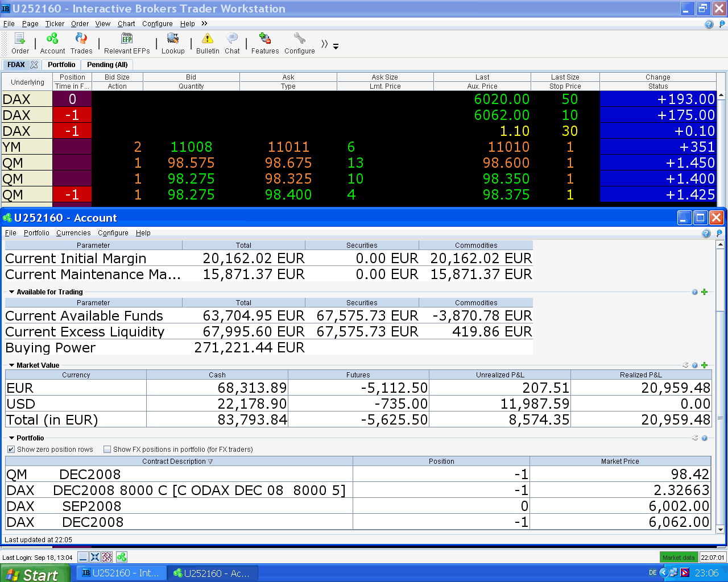Click the Features toolbar icon

tap(265, 39)
